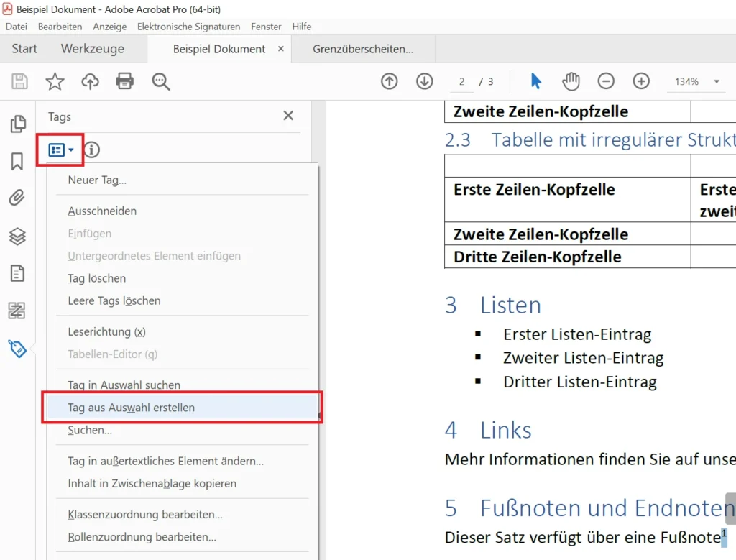Open the Attachments paperclip panel
Viewport: 736px width, 560px height.
click(17, 198)
